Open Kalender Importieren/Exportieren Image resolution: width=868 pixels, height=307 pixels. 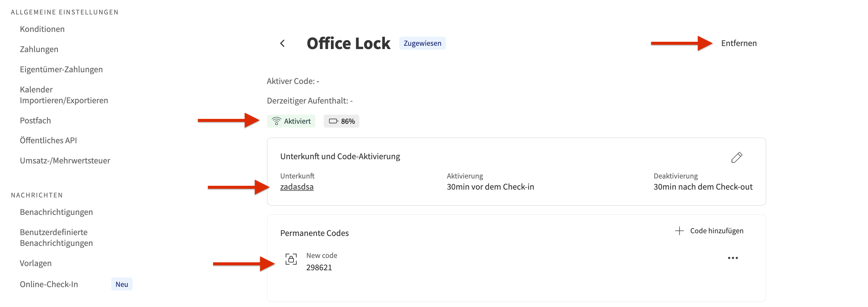(64, 95)
